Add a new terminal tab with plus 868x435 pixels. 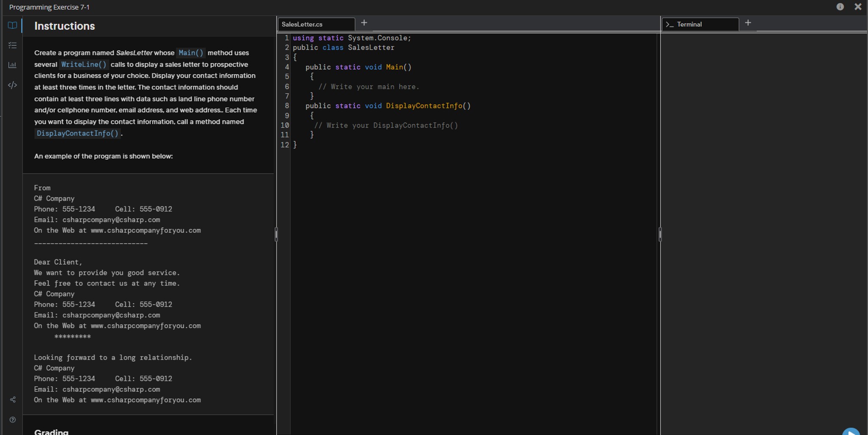[748, 23]
